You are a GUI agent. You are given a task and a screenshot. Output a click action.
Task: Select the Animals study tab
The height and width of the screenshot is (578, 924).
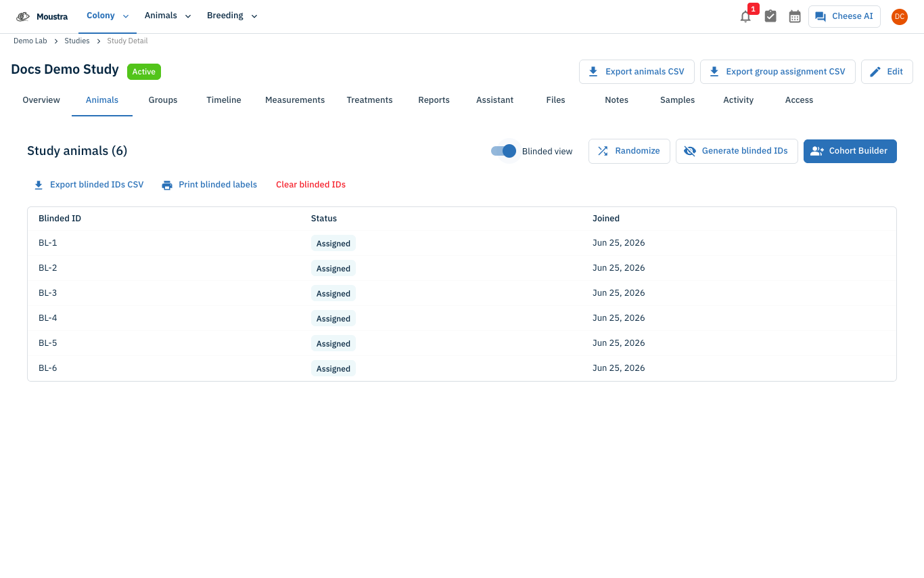click(102, 100)
